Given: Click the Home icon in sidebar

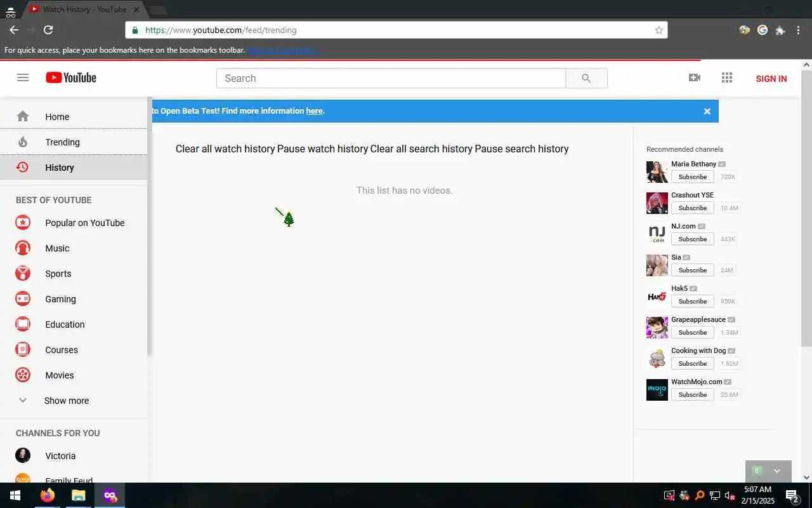Looking at the screenshot, I should point(23,116).
